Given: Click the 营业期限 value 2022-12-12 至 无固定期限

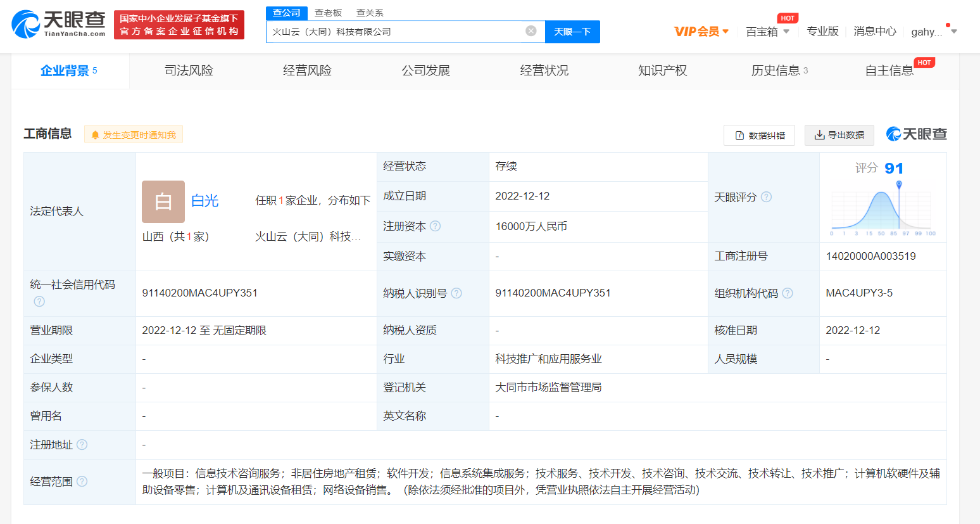Looking at the screenshot, I should (x=204, y=330).
